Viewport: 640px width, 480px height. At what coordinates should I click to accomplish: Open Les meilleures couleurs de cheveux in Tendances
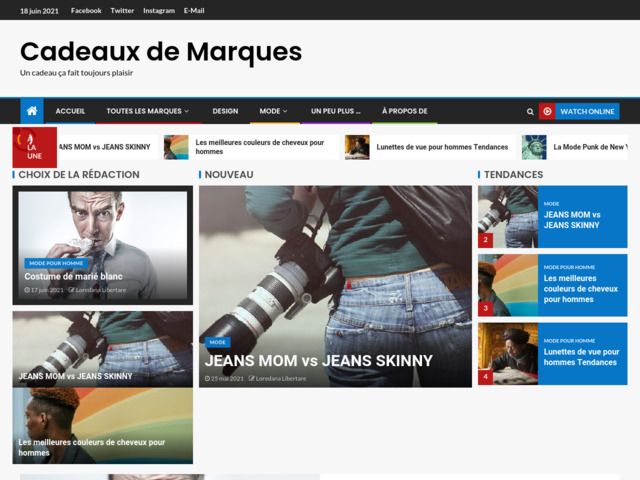580,289
